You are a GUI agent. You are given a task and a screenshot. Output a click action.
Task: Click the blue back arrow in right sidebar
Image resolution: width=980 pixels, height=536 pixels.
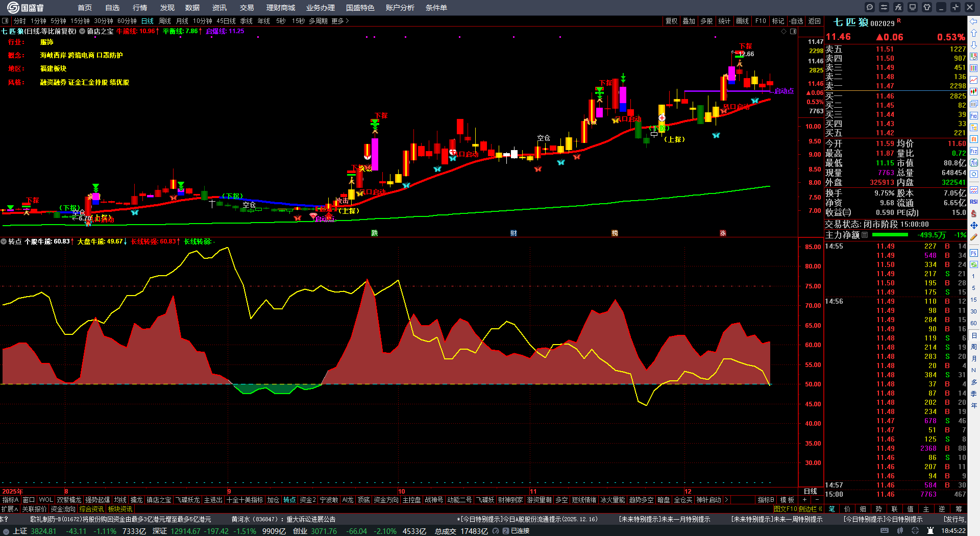974,21
